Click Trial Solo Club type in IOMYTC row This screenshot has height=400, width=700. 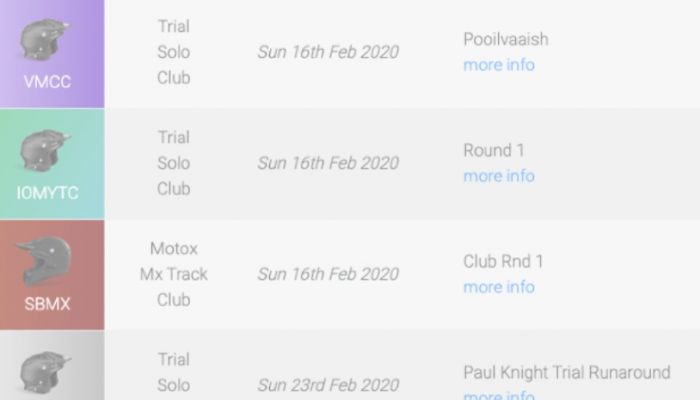coord(174,163)
